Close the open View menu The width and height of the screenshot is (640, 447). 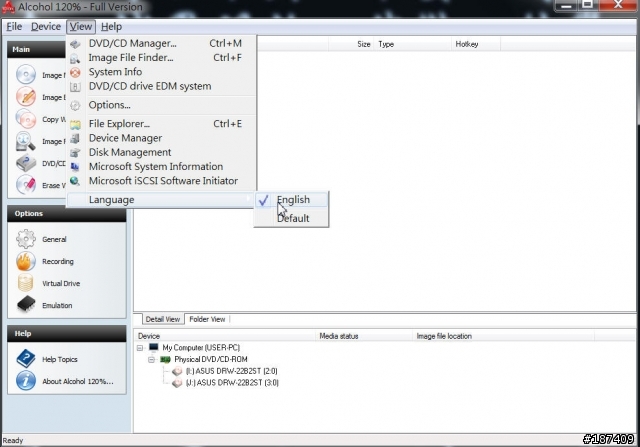point(81,27)
